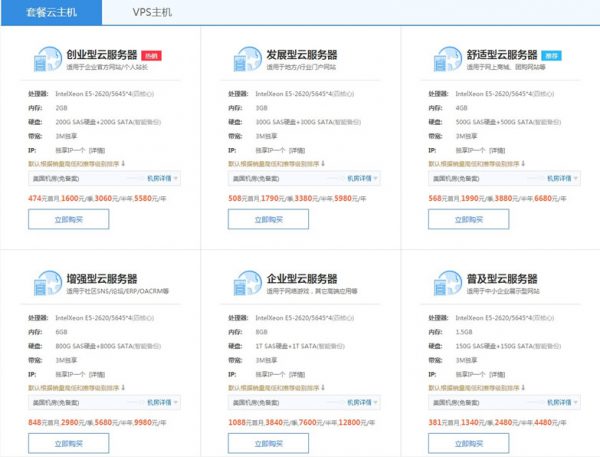Image resolution: width=600 pixels, height=457 pixels.
Task: Click the 舒适型云服务器 server icon
Action: click(444, 62)
